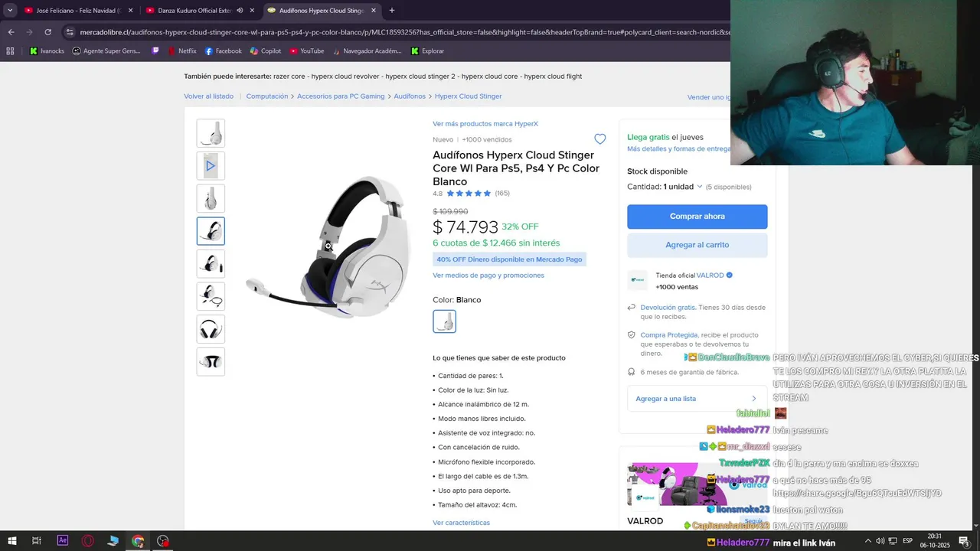Open the Agregar a una lista chevron
The height and width of the screenshot is (551, 980).
coord(753,399)
